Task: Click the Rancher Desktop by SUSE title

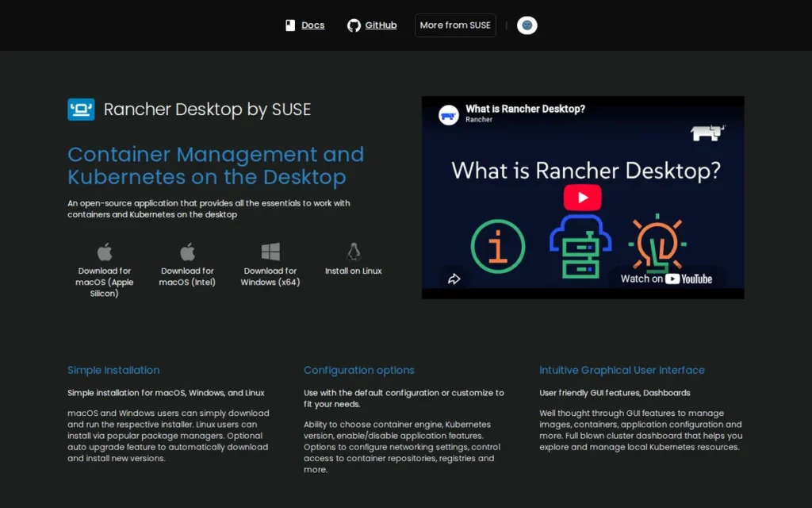Action: click(207, 110)
